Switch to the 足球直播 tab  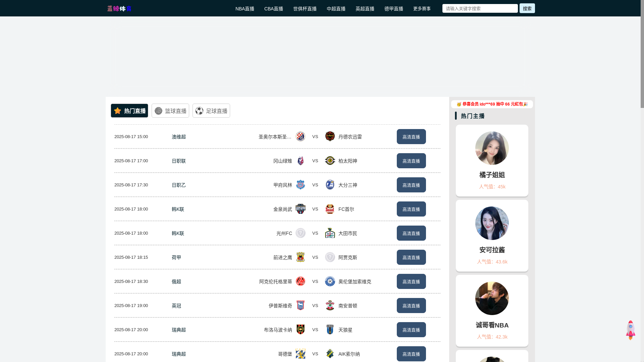211,111
